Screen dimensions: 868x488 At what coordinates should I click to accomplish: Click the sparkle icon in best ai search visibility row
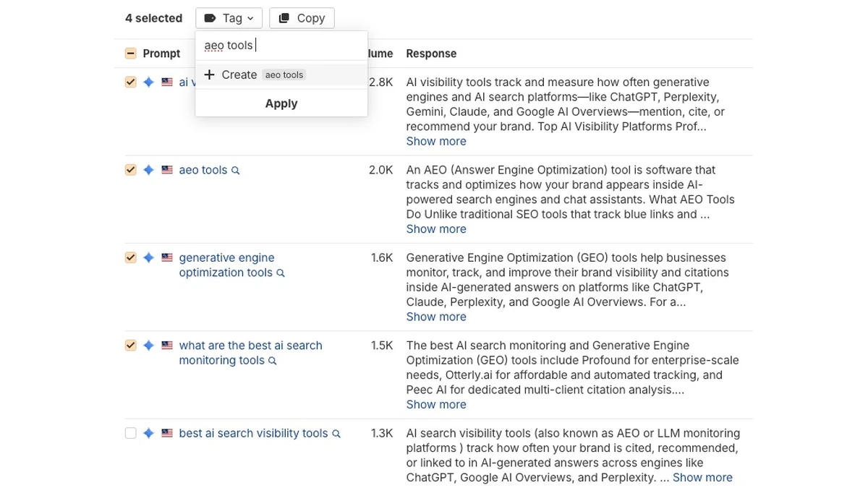148,433
